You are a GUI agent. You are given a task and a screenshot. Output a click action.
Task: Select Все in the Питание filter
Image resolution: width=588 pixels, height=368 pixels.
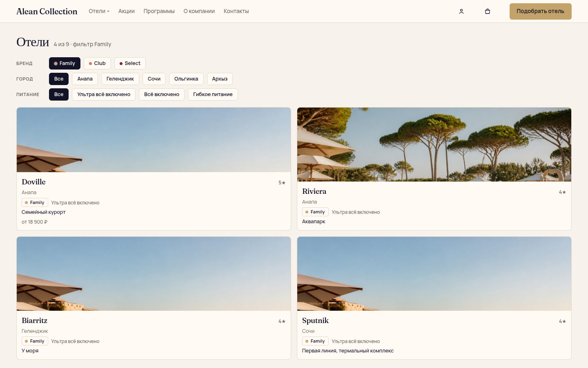[x=59, y=94]
